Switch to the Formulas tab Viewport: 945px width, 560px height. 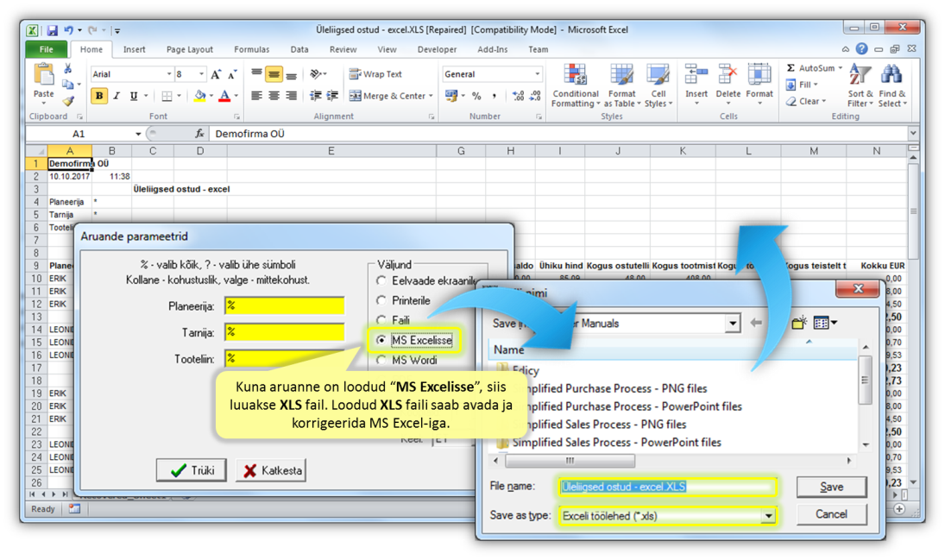point(251,49)
